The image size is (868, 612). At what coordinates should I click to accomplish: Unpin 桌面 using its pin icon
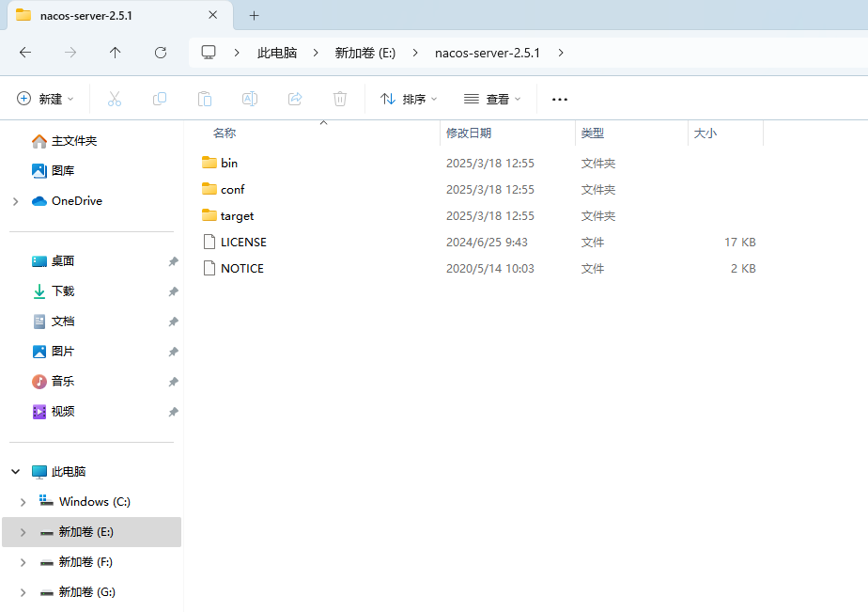point(173,261)
